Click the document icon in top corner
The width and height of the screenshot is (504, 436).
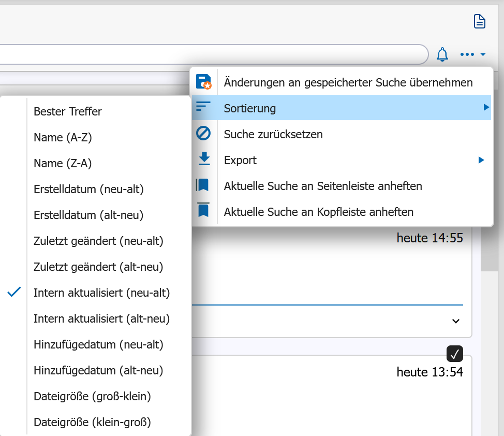pyautogui.click(x=479, y=22)
